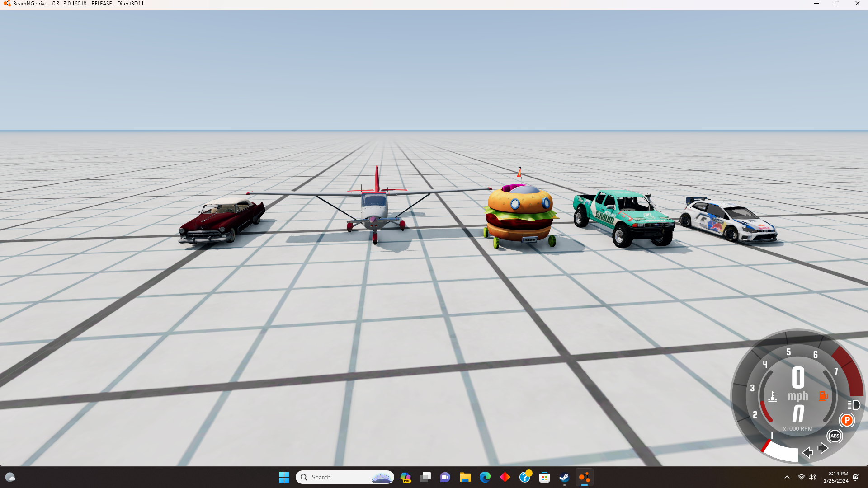Select the burger-shaped vehicle
This screenshot has width=868, height=488.
[x=520, y=215]
